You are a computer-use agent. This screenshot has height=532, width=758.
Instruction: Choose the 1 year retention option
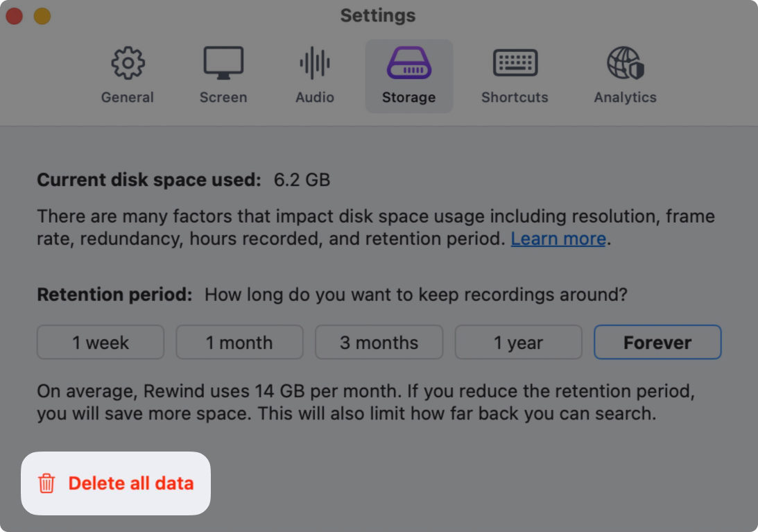(x=518, y=343)
